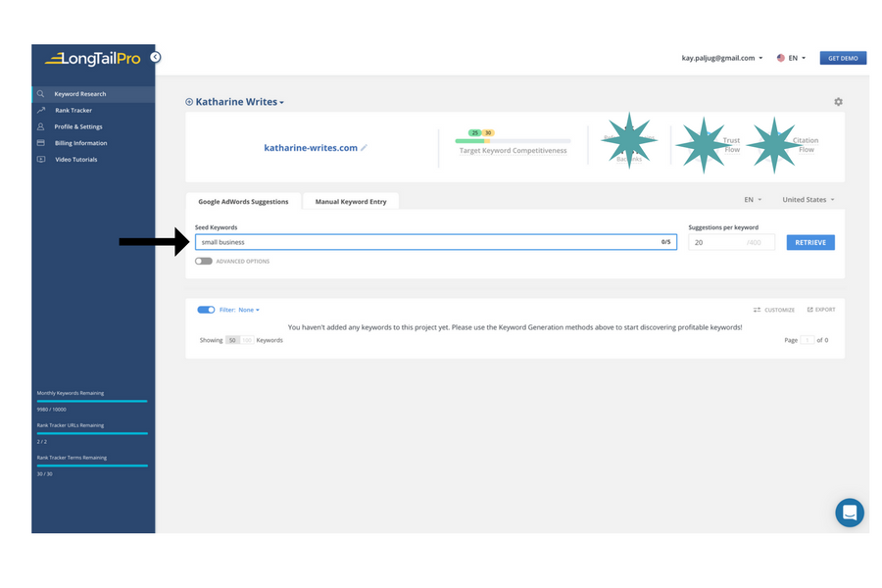Switch to Google AdWords Suggestions tab
The width and height of the screenshot is (882, 588).
tap(243, 202)
